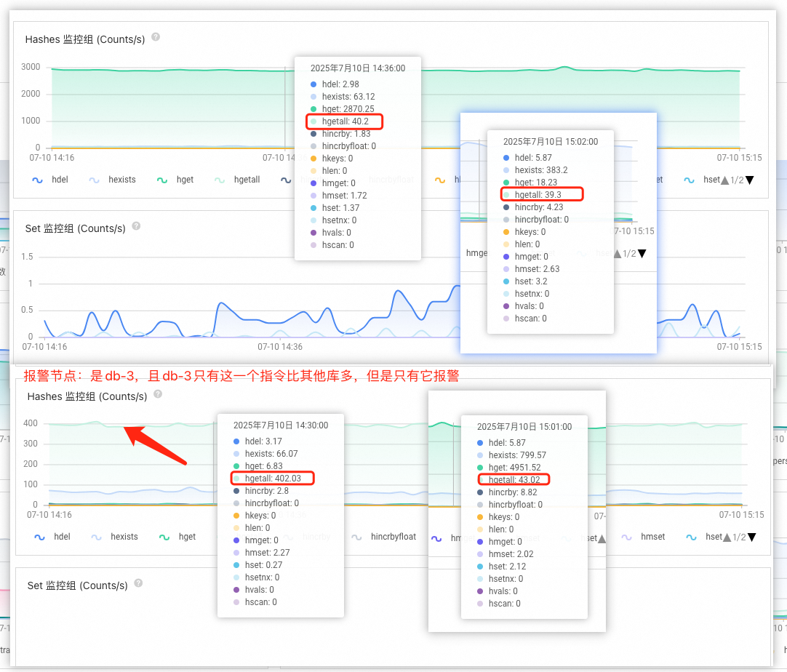Toggle the hgetall series in the 3000-scale Hashes legend
The image size is (787, 672).
(x=237, y=180)
